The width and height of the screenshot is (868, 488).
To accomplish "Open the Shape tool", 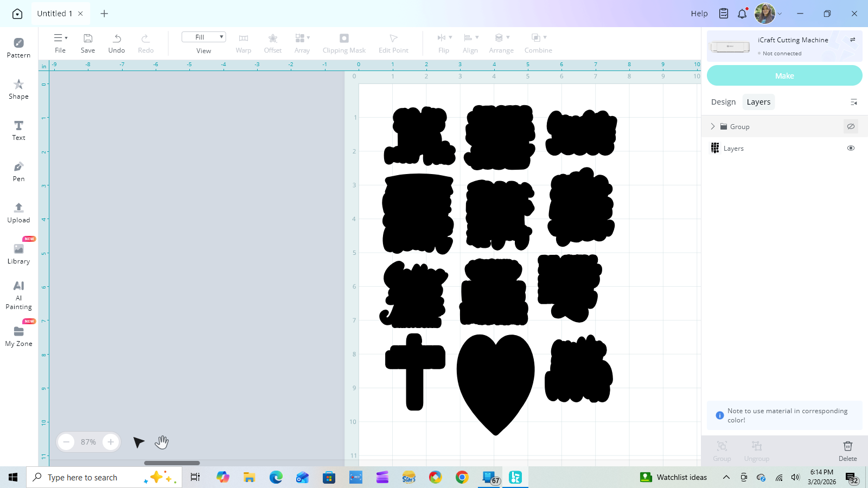I will coord(18,89).
